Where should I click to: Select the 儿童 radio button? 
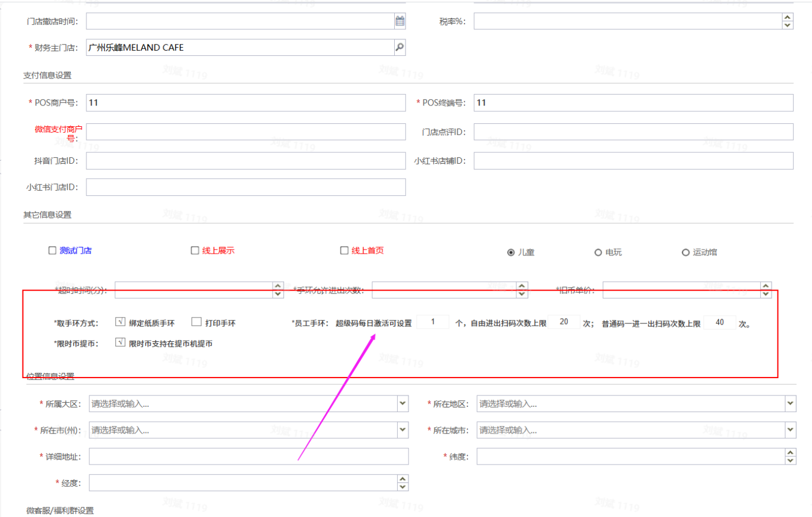pyautogui.click(x=511, y=252)
